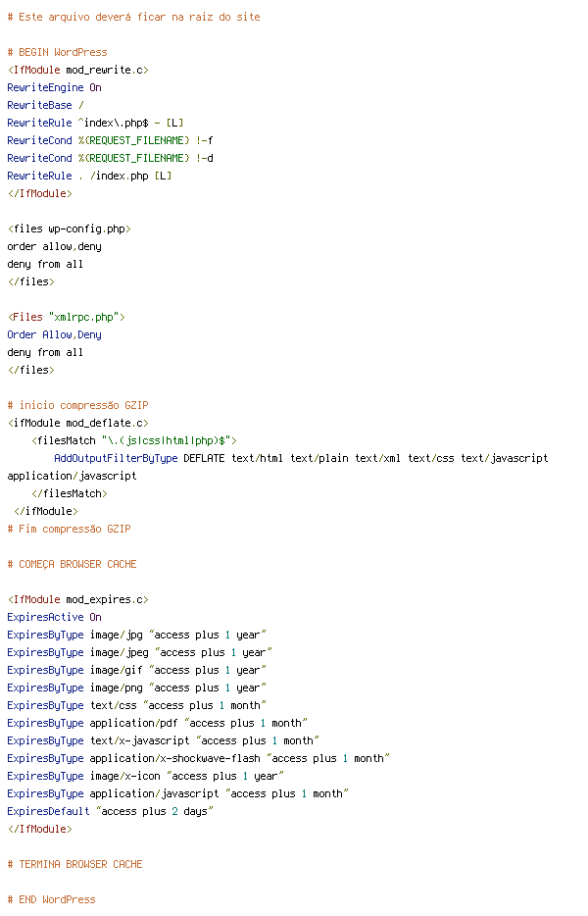
Task: Click the lowercase 'order allow,deny' line
Action: pyautogui.click(x=54, y=246)
